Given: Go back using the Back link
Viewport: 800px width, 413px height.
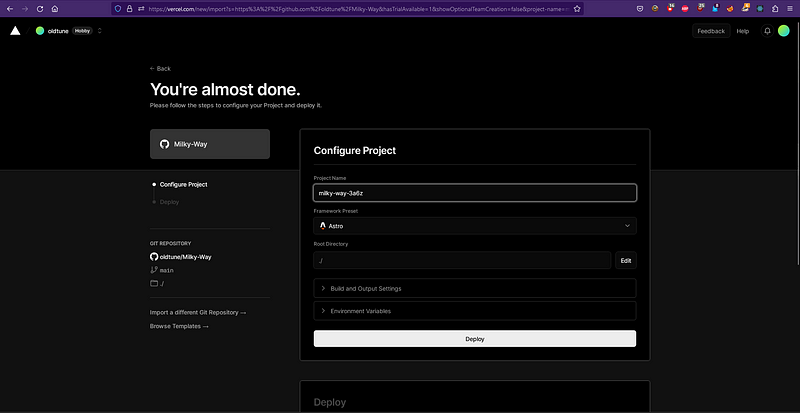Looking at the screenshot, I should point(160,68).
